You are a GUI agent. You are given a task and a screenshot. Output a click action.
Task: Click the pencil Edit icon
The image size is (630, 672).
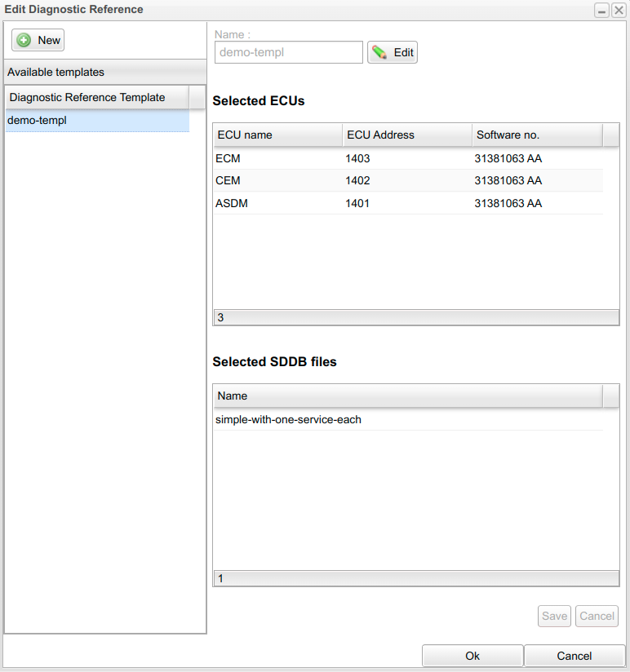click(x=379, y=53)
